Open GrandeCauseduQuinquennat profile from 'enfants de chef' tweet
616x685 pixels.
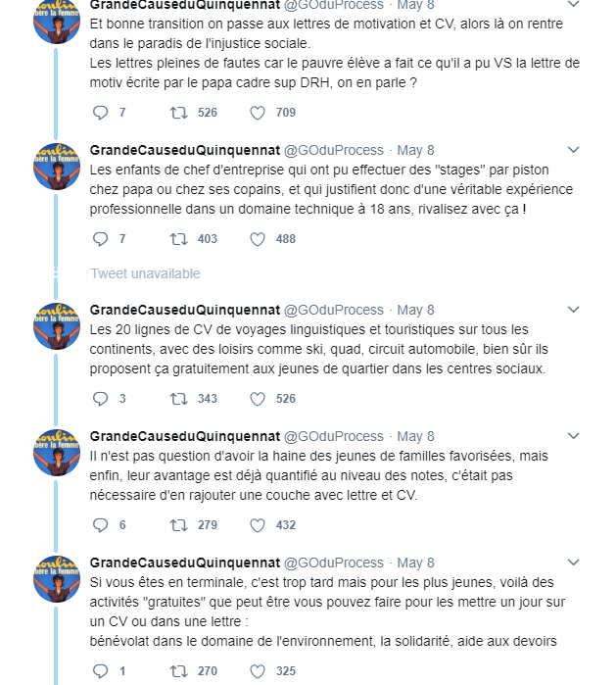184,150
